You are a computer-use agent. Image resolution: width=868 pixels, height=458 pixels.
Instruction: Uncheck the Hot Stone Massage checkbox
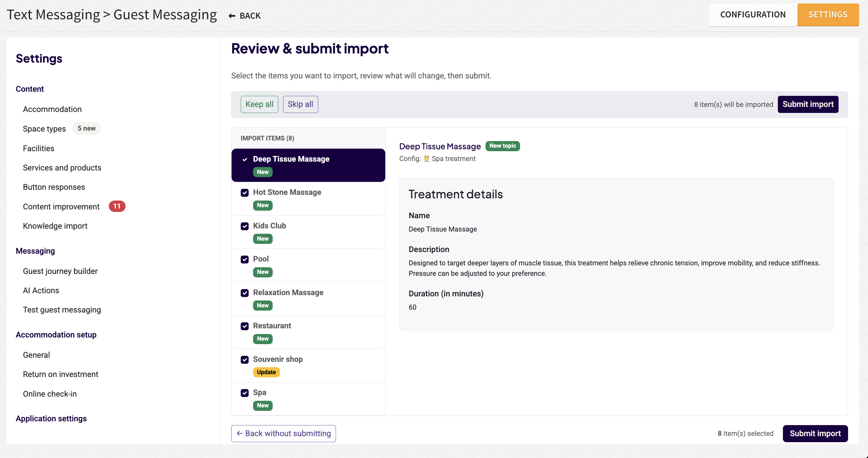click(245, 192)
